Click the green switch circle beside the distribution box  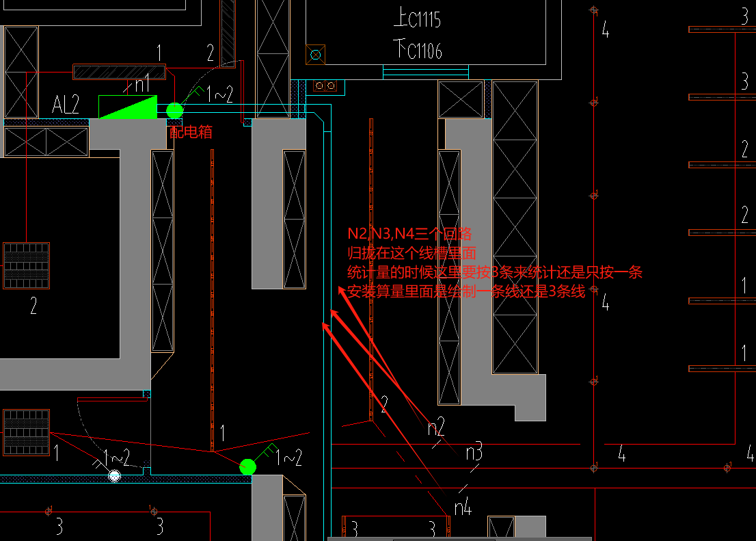pos(174,111)
